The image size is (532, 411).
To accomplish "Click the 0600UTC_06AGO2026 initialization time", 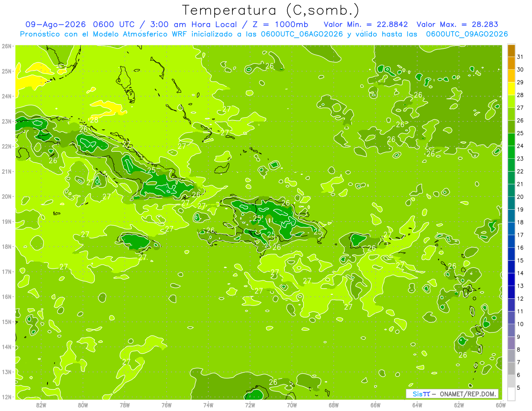I will [302, 34].
